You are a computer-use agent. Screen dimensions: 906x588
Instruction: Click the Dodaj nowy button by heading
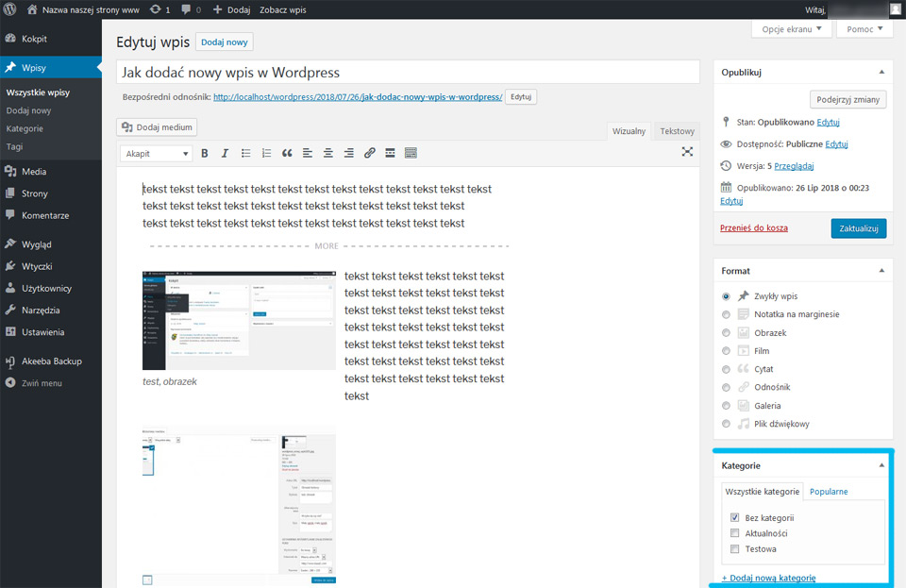coord(225,42)
